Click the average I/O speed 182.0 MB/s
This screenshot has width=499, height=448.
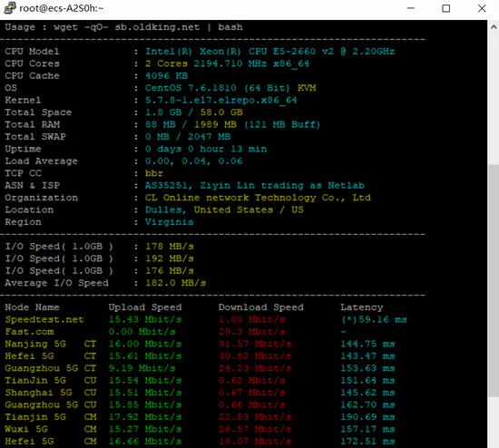[x=175, y=283]
